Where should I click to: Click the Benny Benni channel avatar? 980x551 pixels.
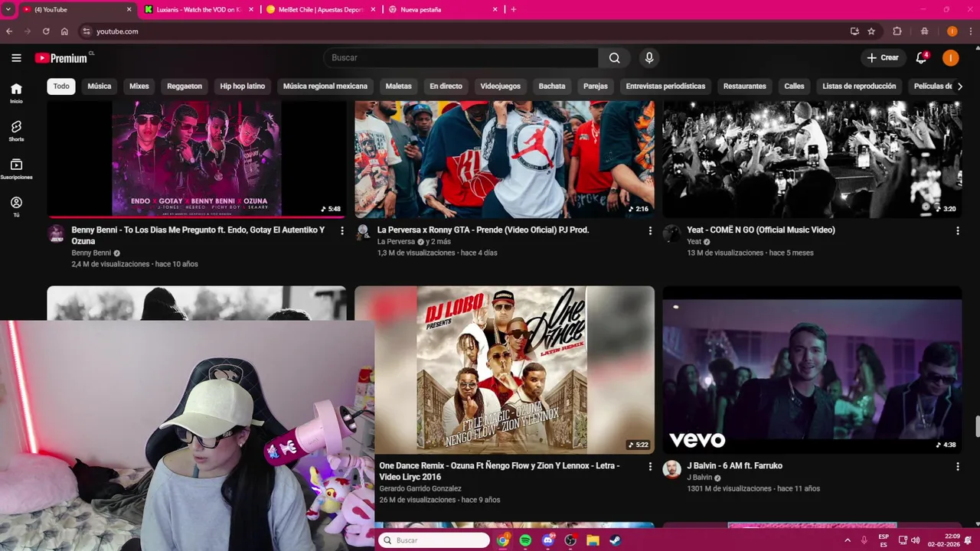pos(57,233)
